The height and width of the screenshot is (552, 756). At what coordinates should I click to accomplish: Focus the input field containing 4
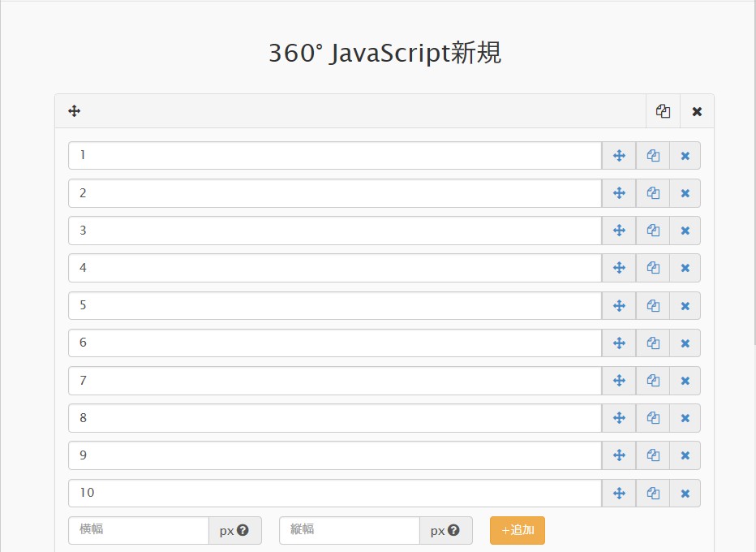pos(335,268)
